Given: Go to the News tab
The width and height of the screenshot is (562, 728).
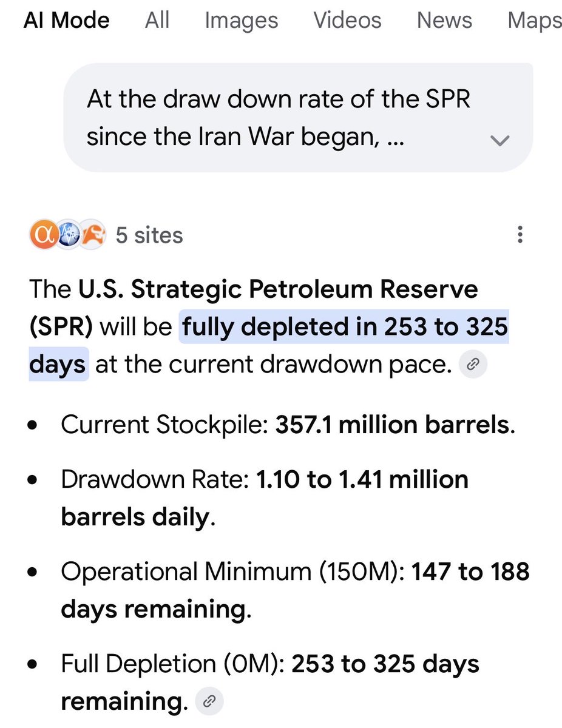Looking at the screenshot, I should click(444, 21).
